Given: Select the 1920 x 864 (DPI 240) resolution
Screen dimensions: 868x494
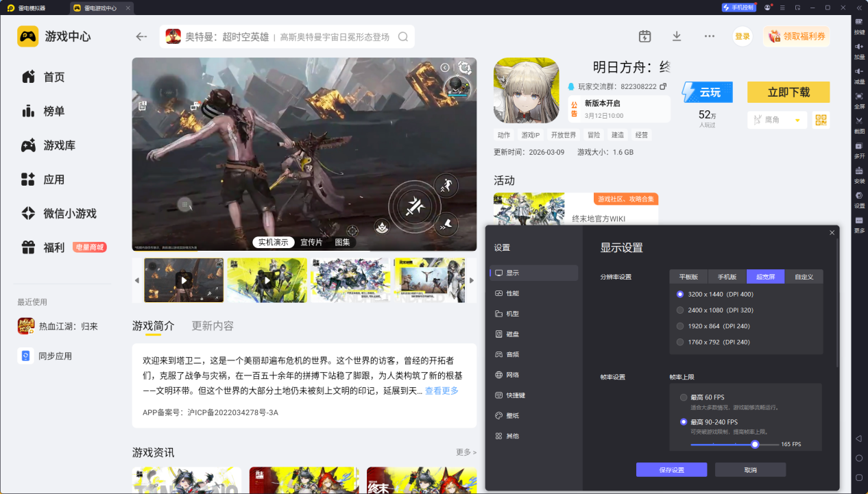Looking at the screenshot, I should (x=680, y=326).
